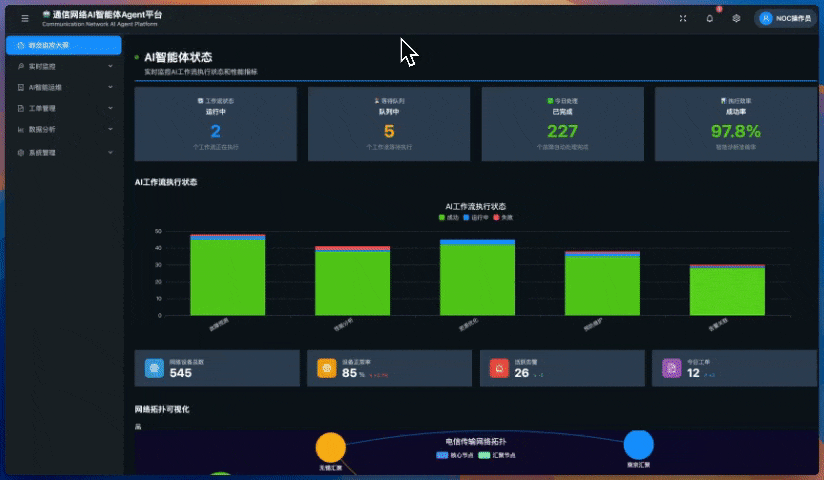Image resolution: width=824 pixels, height=480 pixels.
Task: Click the 队列中 waiting queue card
Action: pos(389,124)
